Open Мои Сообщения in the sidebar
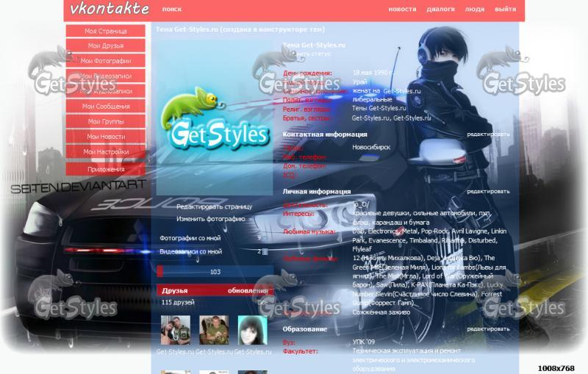Screen dimensions: 588x374 pos(105,107)
